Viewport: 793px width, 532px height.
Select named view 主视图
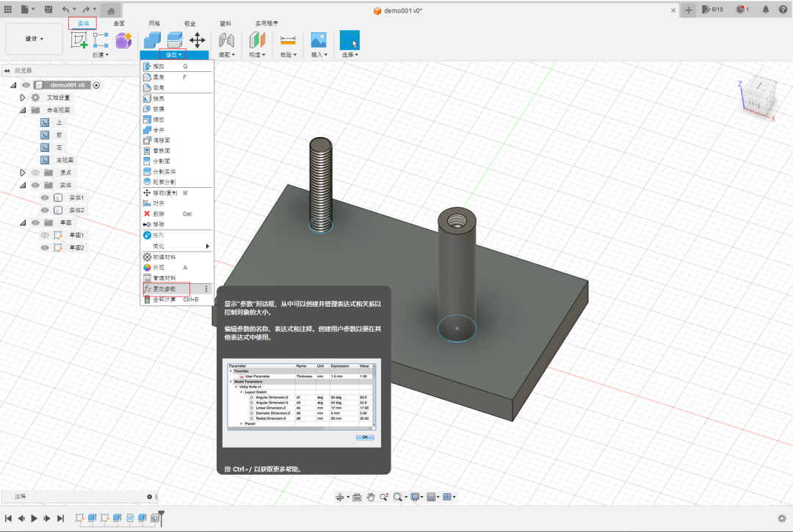pyautogui.click(x=65, y=160)
